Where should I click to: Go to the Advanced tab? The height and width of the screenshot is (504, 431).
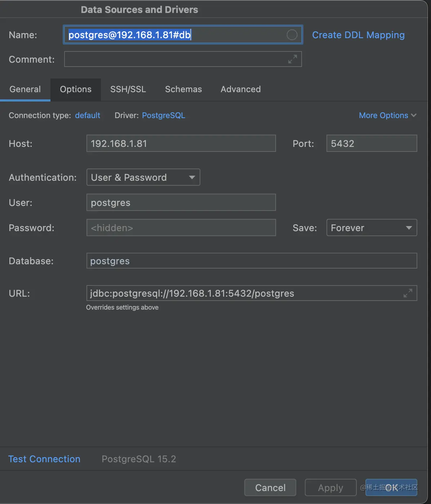pyautogui.click(x=240, y=89)
